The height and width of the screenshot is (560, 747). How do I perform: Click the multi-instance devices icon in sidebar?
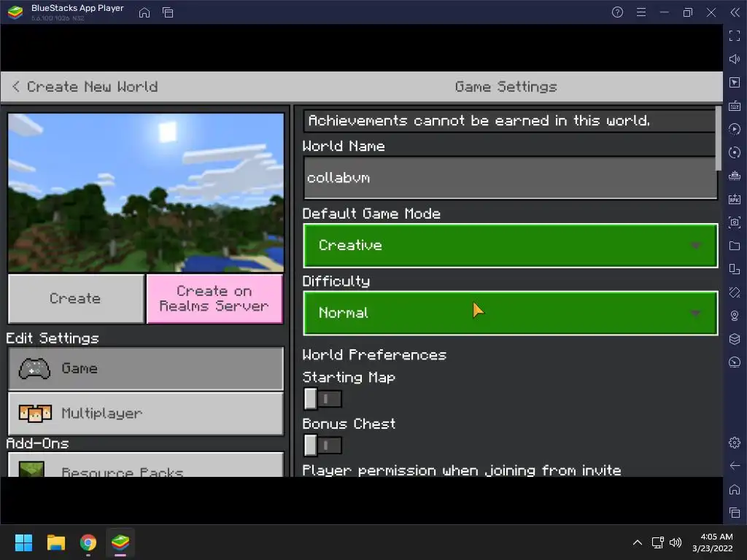pyautogui.click(x=735, y=269)
